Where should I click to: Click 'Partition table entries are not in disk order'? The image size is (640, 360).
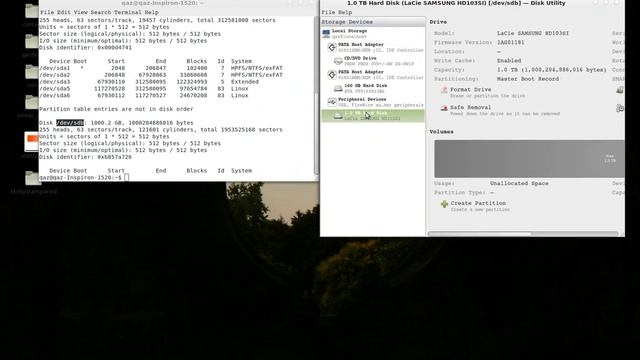pyautogui.click(x=116, y=109)
